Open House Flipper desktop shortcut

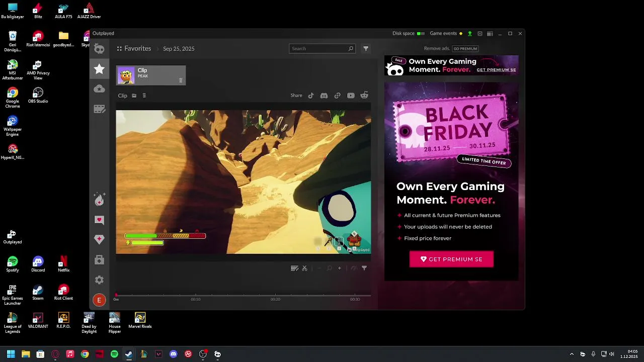pyautogui.click(x=115, y=323)
